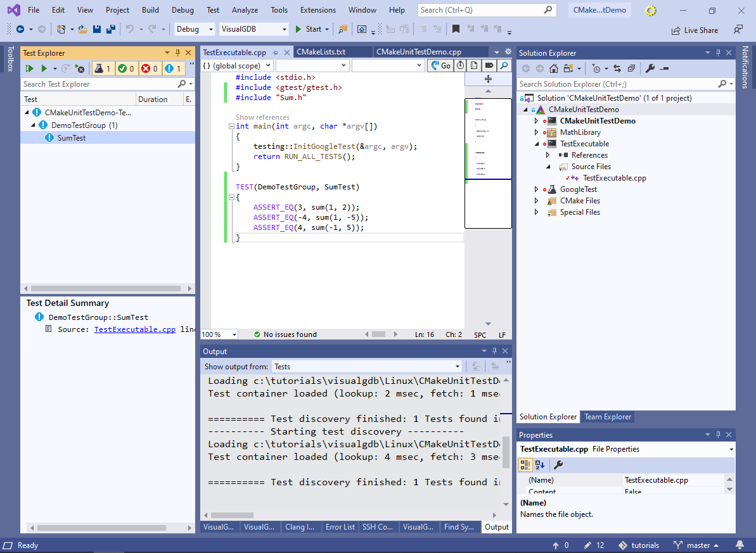Switch to the CMakeLists.txt tab
The height and width of the screenshot is (553, 756).
point(321,53)
